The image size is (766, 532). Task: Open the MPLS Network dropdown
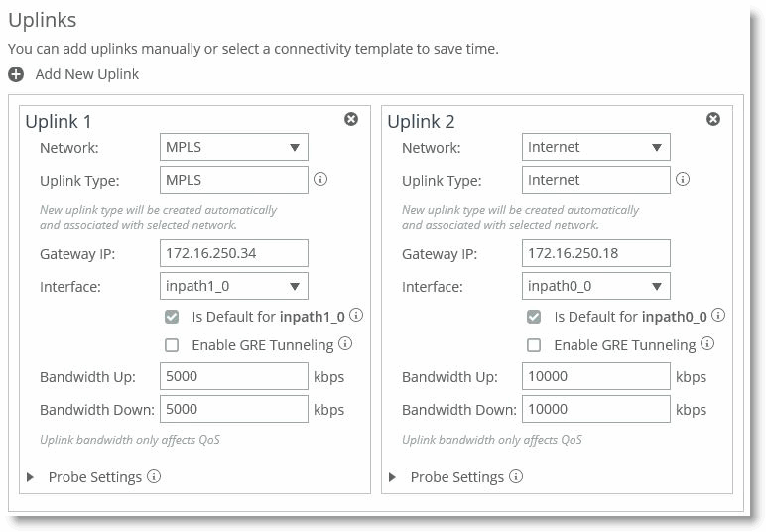click(x=234, y=147)
